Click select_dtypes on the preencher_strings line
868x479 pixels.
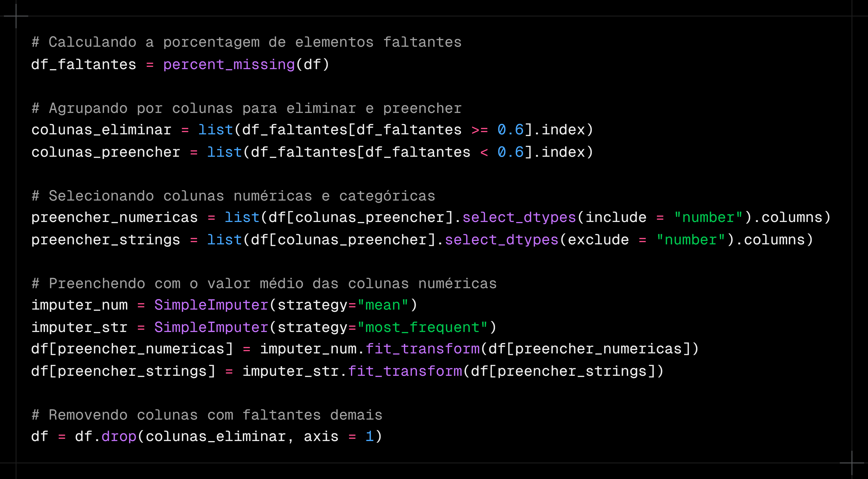502,240
